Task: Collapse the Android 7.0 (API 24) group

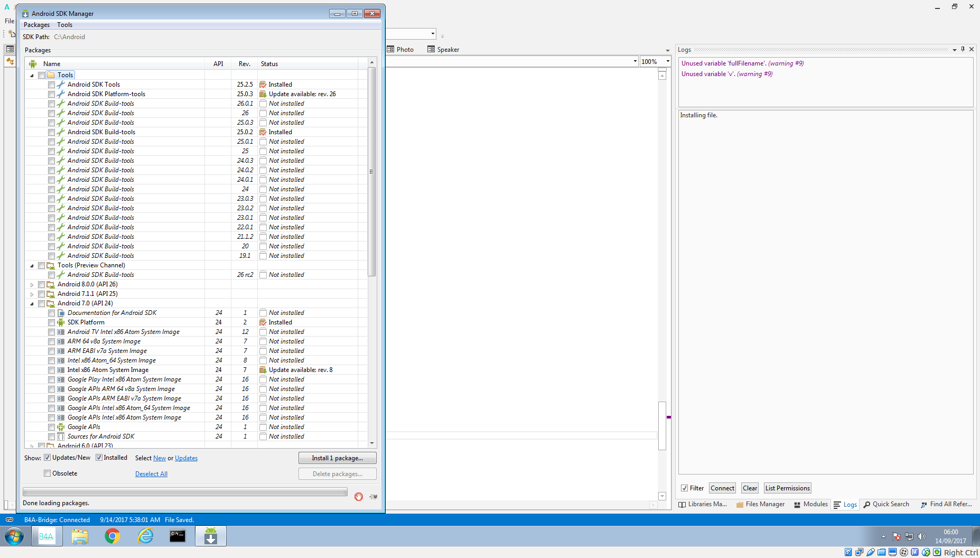Action: (32, 304)
